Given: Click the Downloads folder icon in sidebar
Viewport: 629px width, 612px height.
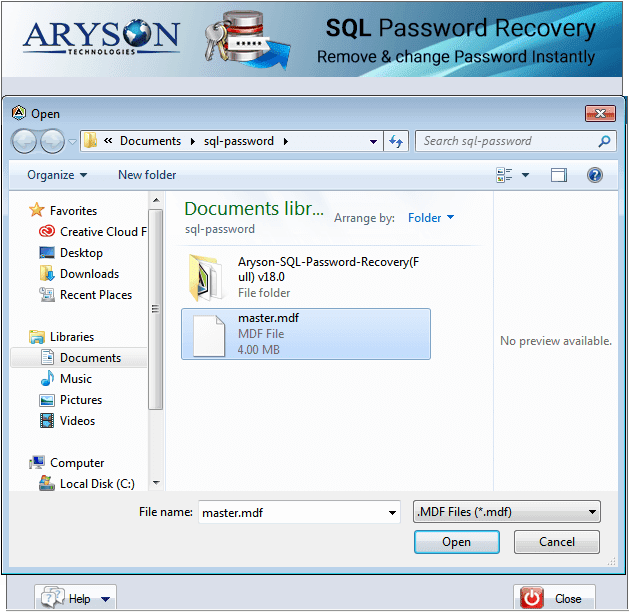Looking at the screenshot, I should pos(47,273).
